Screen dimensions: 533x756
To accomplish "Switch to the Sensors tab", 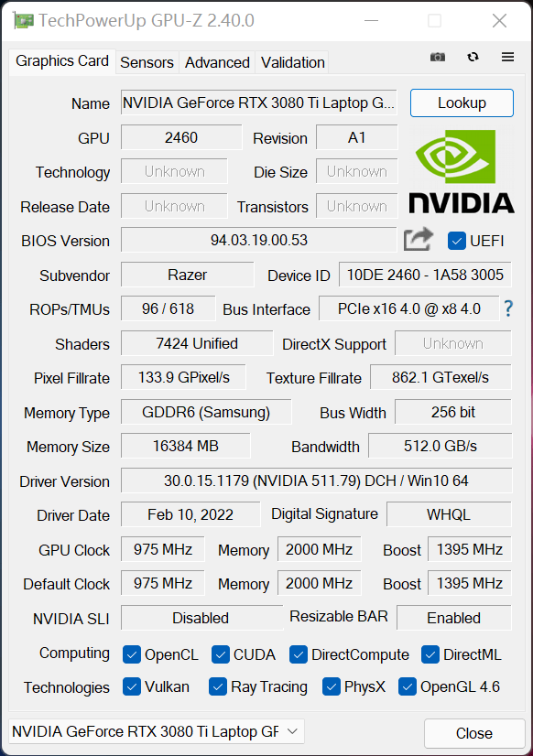I will click(x=147, y=62).
